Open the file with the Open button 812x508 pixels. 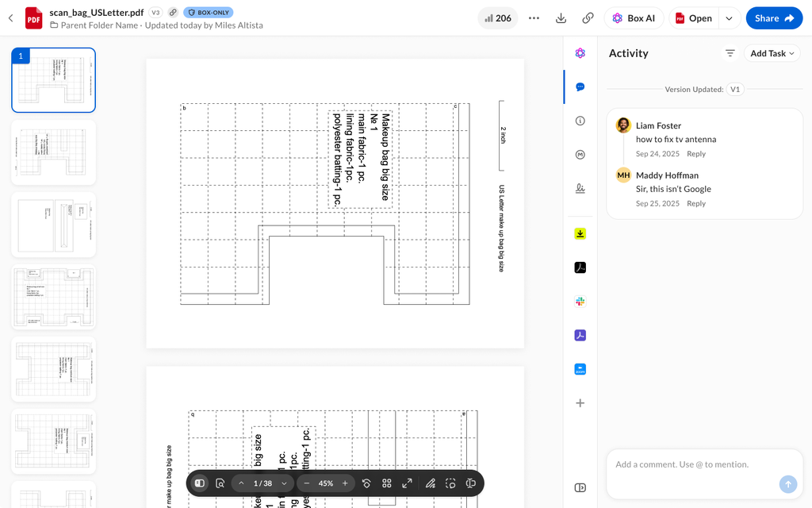[x=694, y=18]
